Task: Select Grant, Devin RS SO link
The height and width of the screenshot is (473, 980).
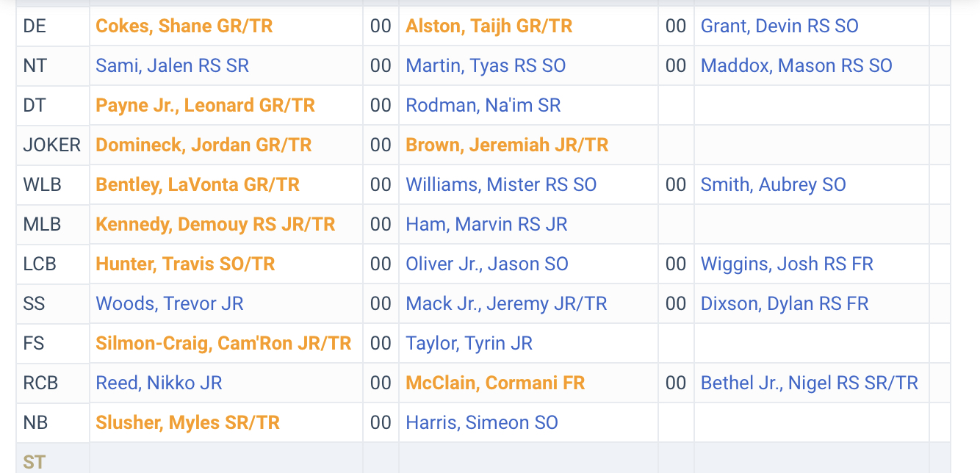Action: tap(779, 26)
